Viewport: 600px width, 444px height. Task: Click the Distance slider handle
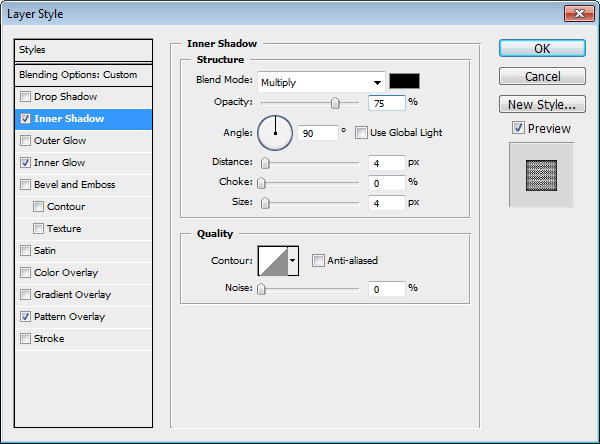(265, 163)
